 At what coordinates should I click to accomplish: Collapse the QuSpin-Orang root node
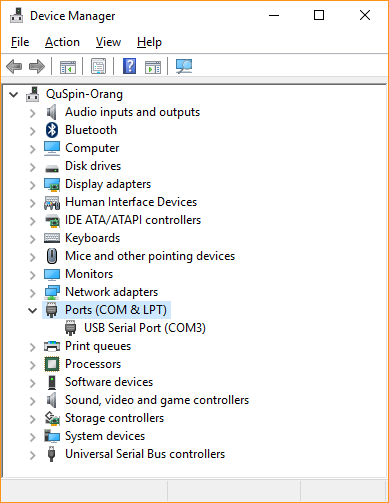coord(13,95)
